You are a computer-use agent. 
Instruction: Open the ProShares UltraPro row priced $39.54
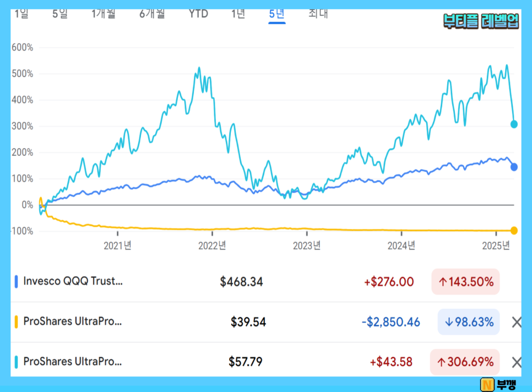tap(266, 322)
